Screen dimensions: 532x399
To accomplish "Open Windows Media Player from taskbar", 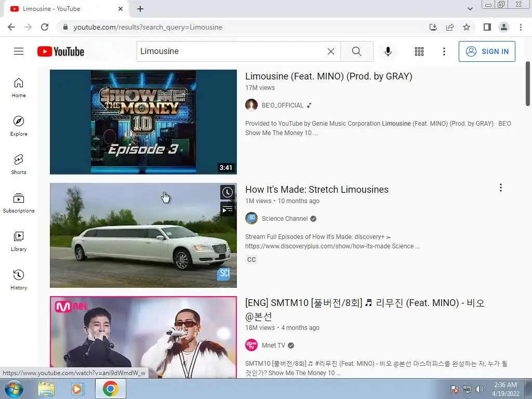I will tap(78, 389).
